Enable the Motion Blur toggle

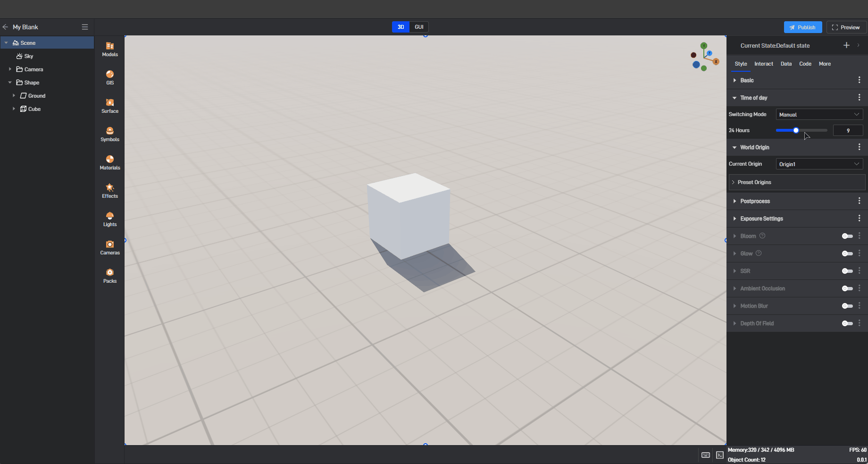[847, 306]
